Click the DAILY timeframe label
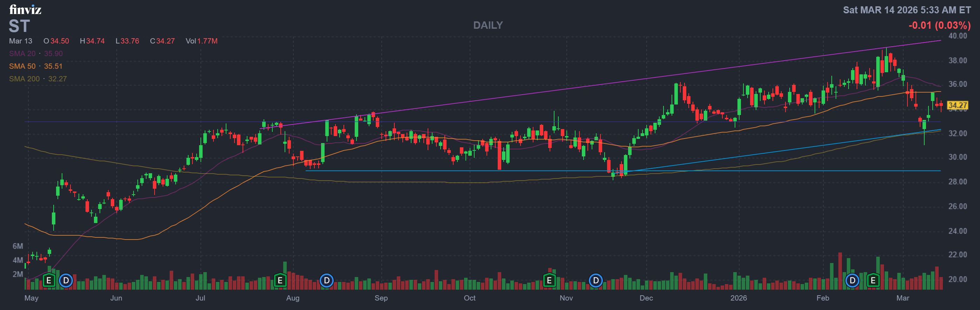This screenshot has width=980, height=310. (488, 25)
